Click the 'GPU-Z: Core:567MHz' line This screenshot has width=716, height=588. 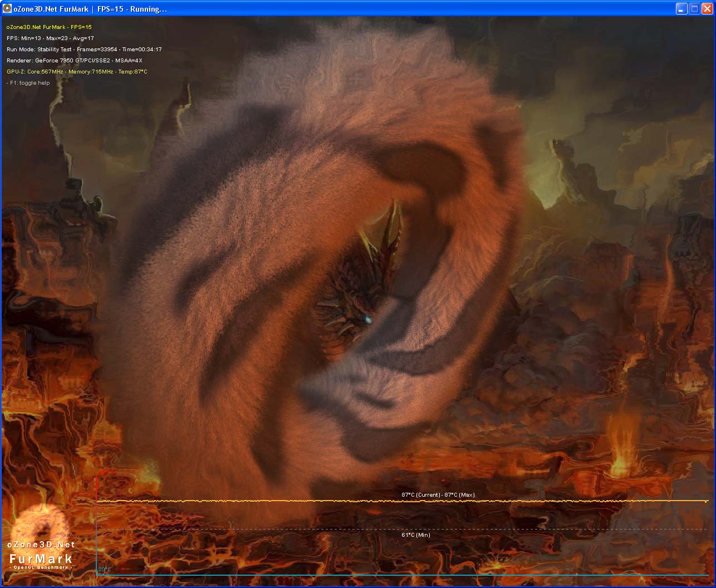pyautogui.click(x=77, y=71)
